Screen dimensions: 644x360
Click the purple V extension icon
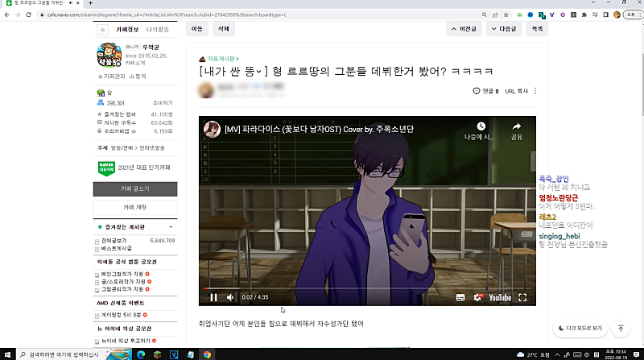551,14
